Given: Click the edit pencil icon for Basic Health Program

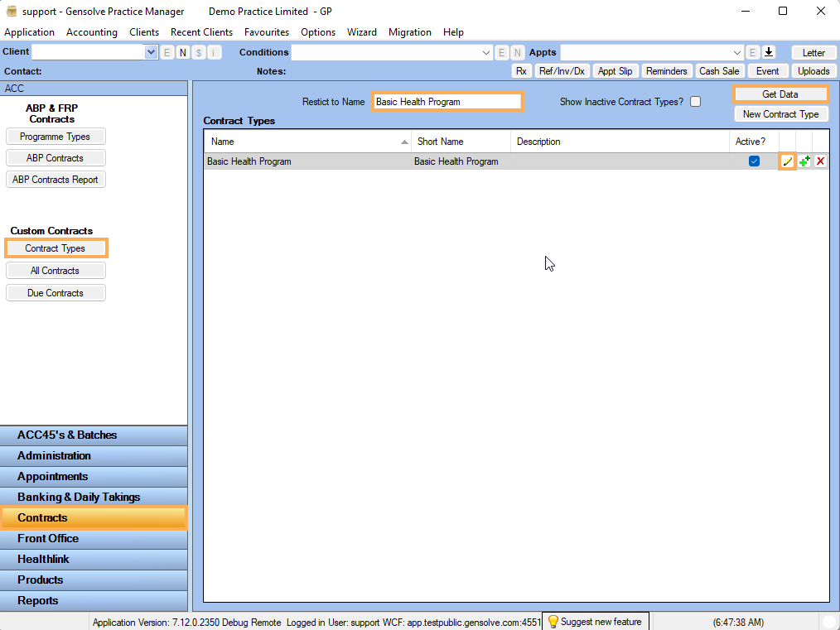Looking at the screenshot, I should 787,161.
